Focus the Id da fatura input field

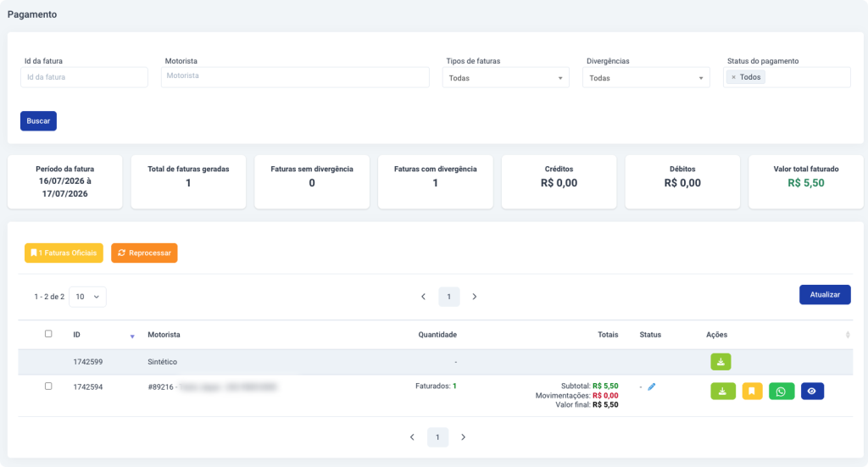pos(84,77)
